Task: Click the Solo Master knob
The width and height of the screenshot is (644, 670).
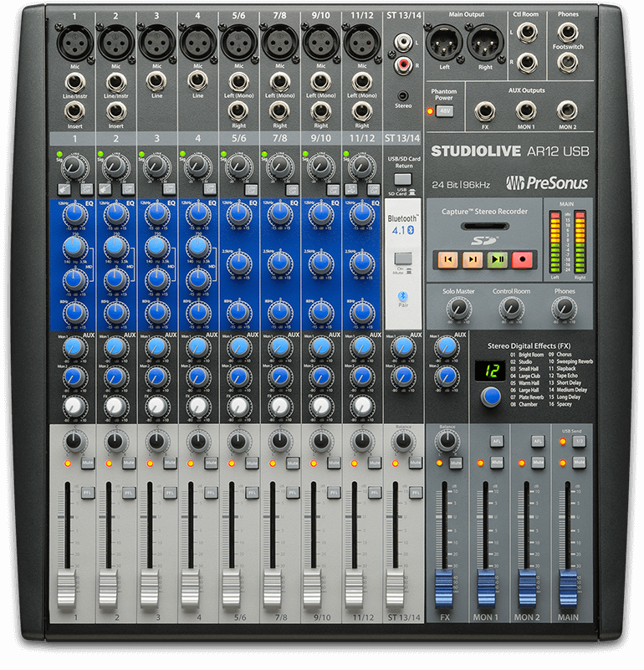Action: pos(458,308)
